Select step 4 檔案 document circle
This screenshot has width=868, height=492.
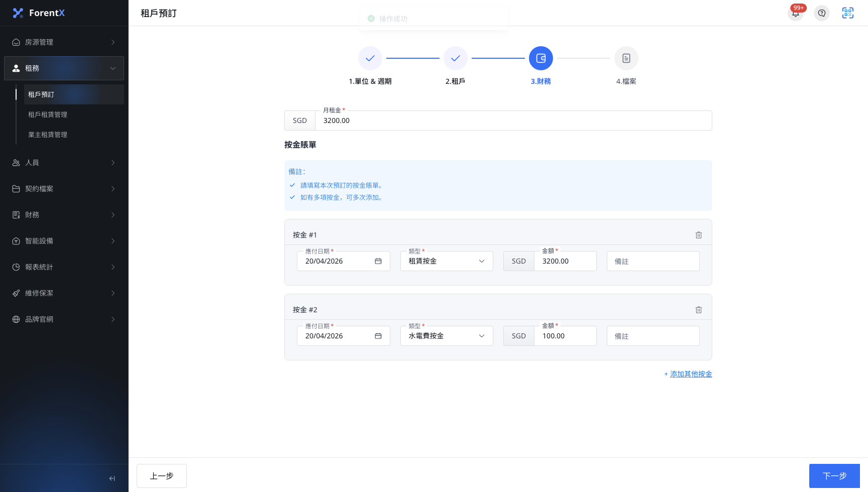pos(626,58)
